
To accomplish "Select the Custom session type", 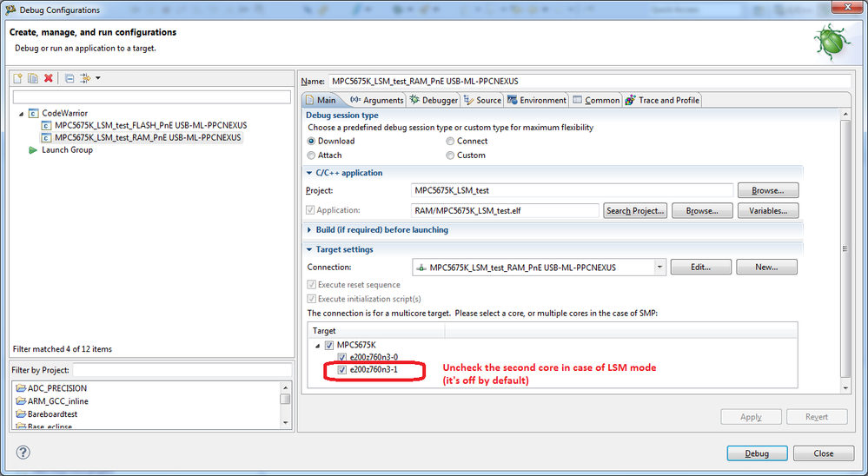I will 450,155.
